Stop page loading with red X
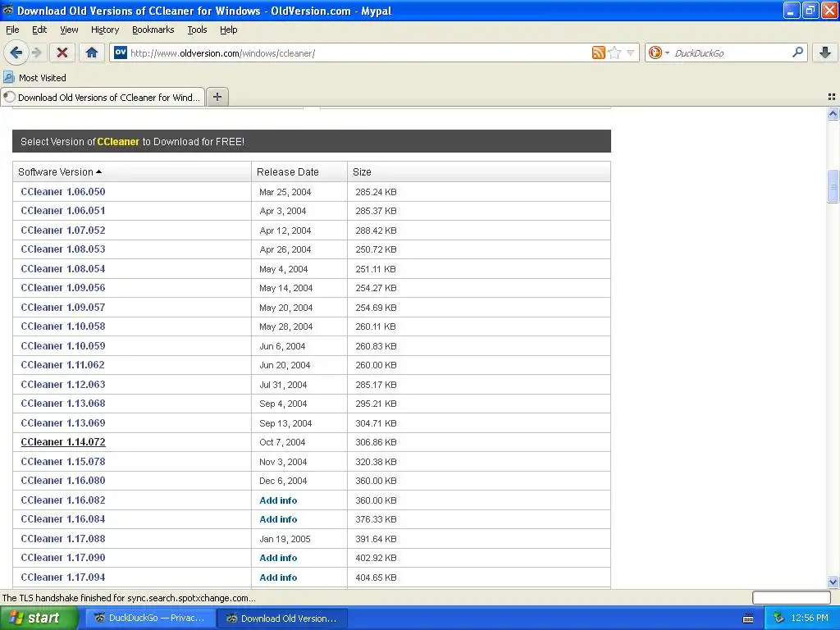 click(62, 52)
